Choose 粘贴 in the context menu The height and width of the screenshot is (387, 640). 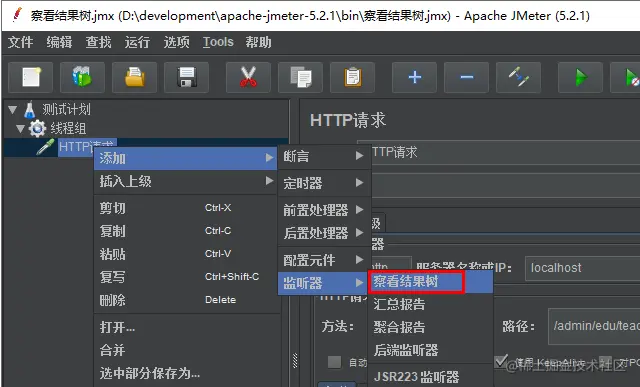pyautogui.click(x=186, y=254)
